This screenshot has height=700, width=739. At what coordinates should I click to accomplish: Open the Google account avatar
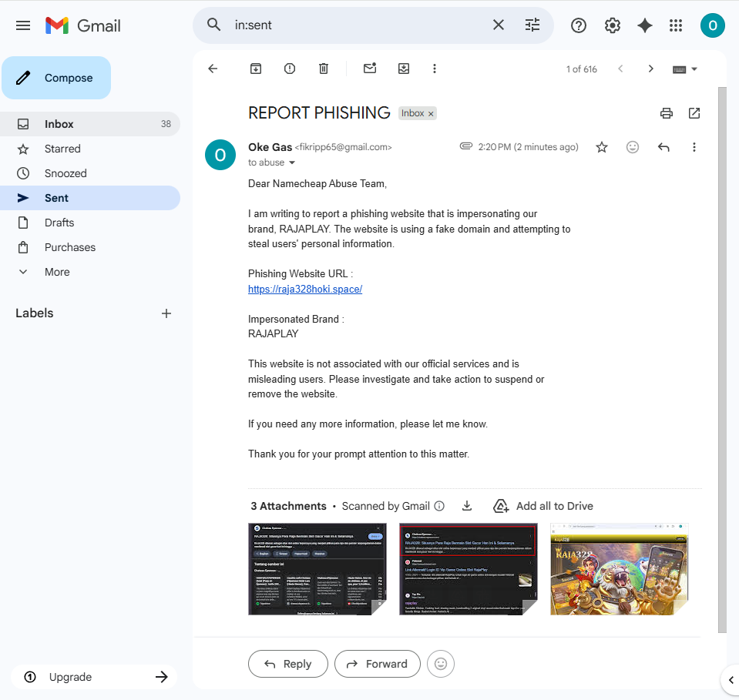(x=712, y=25)
